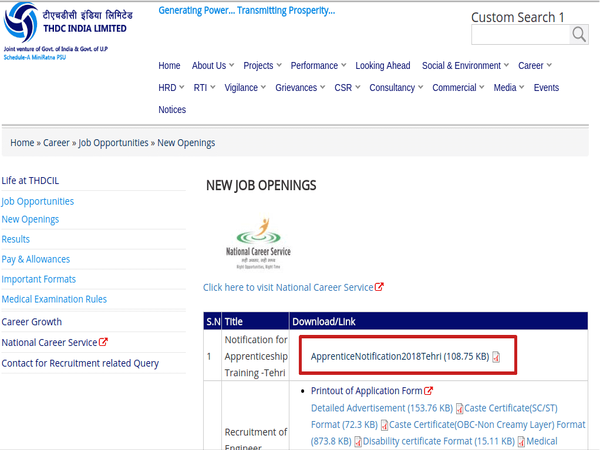Open the Home menu item
The width and height of the screenshot is (600, 450).
pyautogui.click(x=169, y=66)
